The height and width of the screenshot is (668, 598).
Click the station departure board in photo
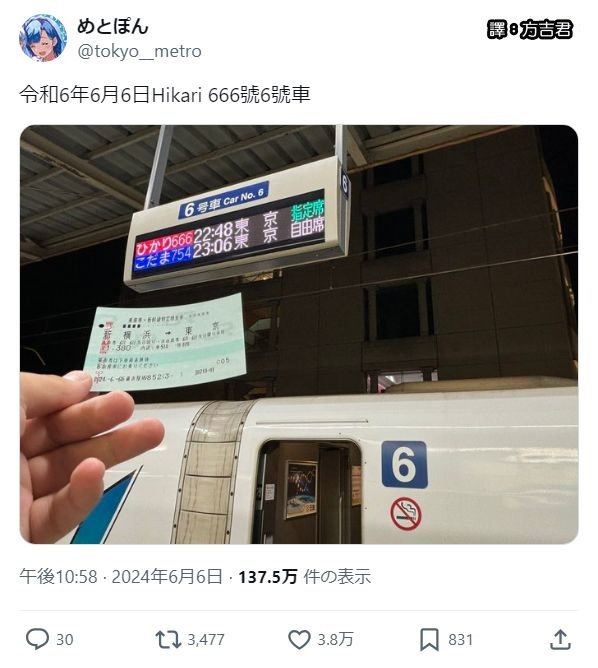[237, 225]
